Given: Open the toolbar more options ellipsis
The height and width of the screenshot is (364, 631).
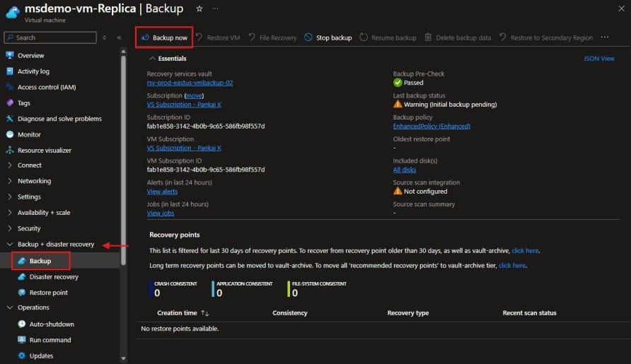Looking at the screenshot, I should pos(604,37).
